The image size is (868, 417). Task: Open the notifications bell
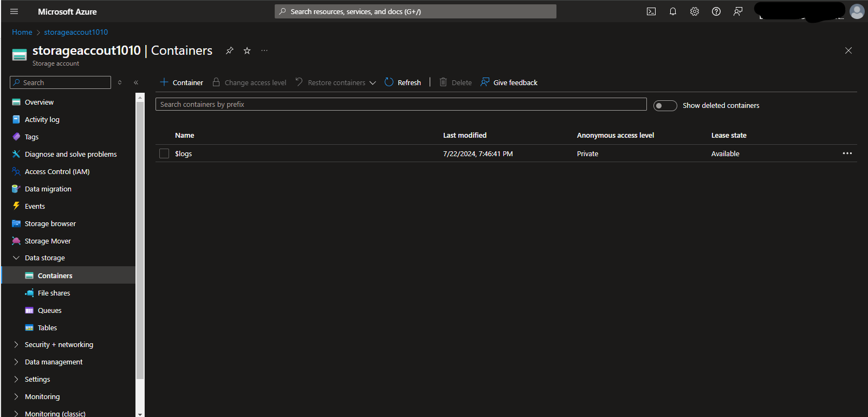coord(673,11)
